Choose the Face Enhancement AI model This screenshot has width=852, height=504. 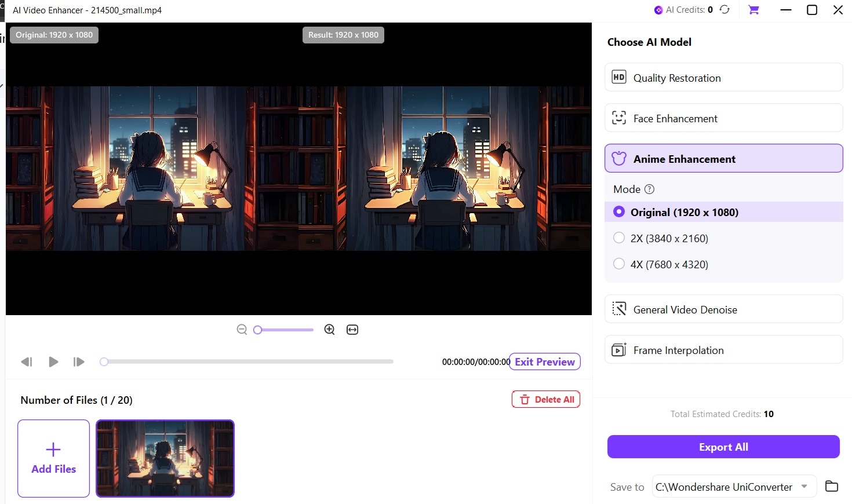point(724,118)
